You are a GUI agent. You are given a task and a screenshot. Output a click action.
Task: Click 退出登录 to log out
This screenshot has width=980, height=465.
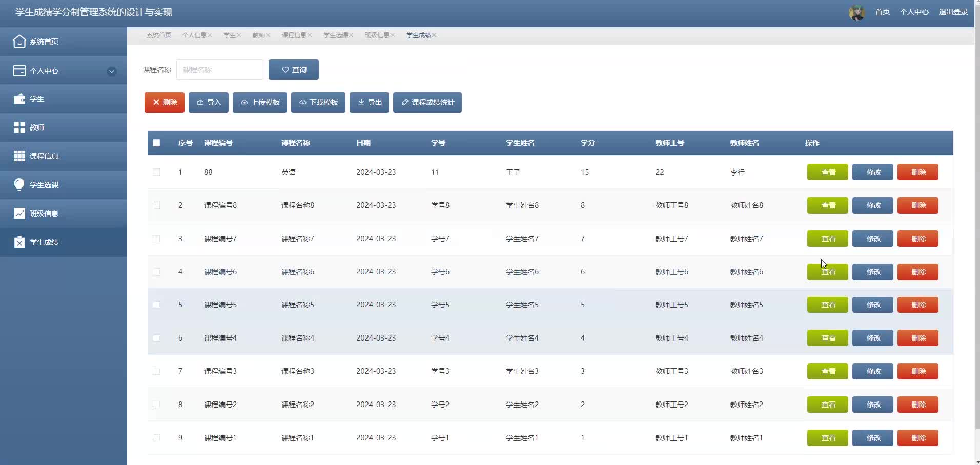[x=953, y=12]
